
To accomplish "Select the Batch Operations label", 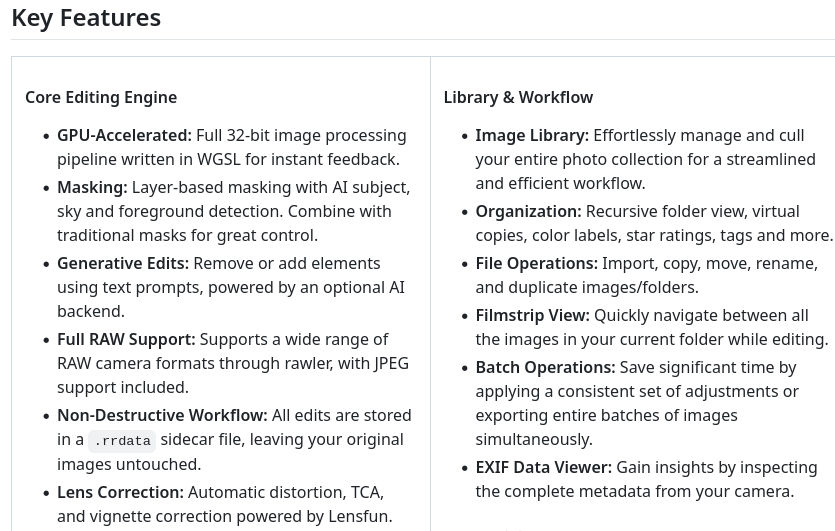I will (545, 367).
